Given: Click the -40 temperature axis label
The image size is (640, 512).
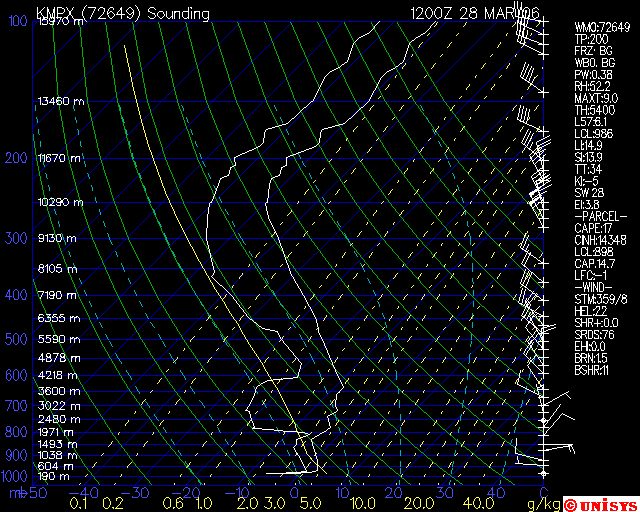Looking at the screenshot, I should pos(87,493).
